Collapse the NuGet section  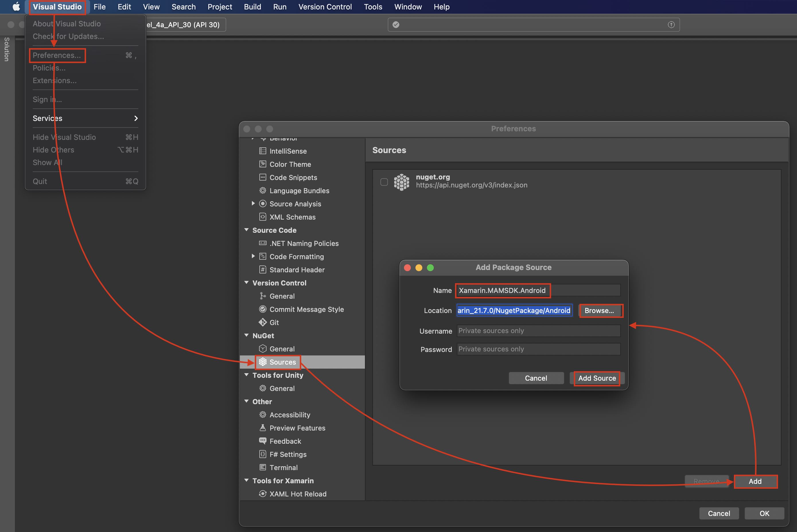(246, 336)
